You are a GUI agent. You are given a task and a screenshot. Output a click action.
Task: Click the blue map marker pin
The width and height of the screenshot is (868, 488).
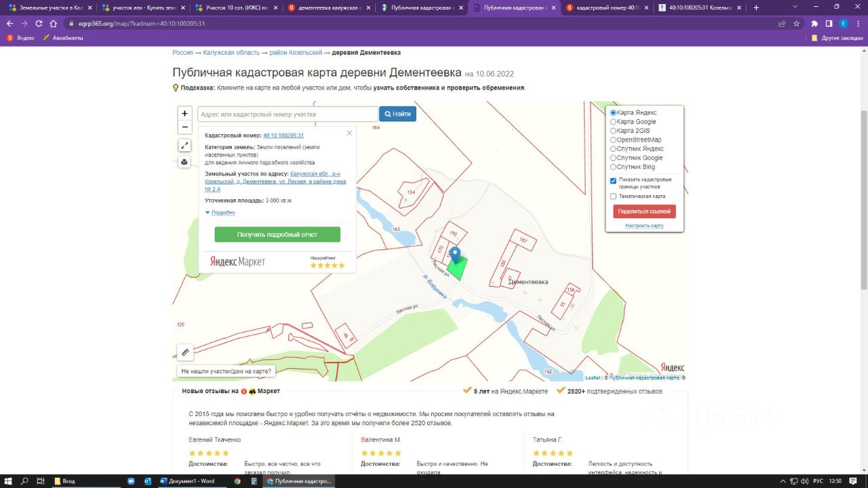click(456, 256)
